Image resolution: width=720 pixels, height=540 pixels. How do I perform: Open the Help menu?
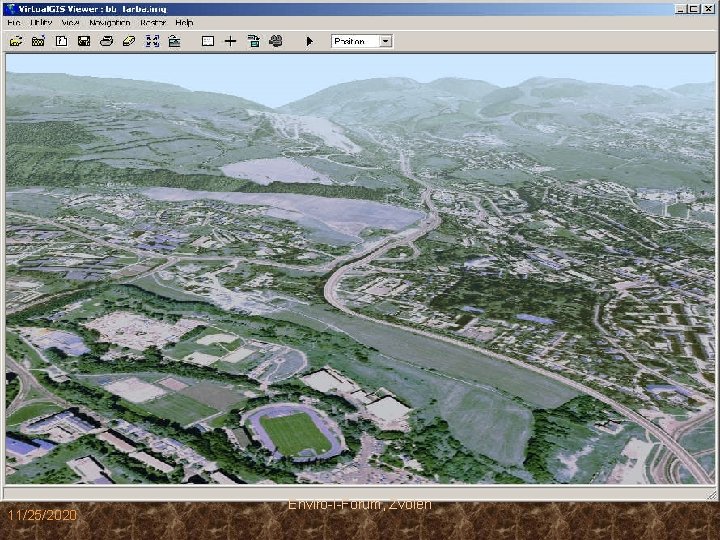click(185, 21)
